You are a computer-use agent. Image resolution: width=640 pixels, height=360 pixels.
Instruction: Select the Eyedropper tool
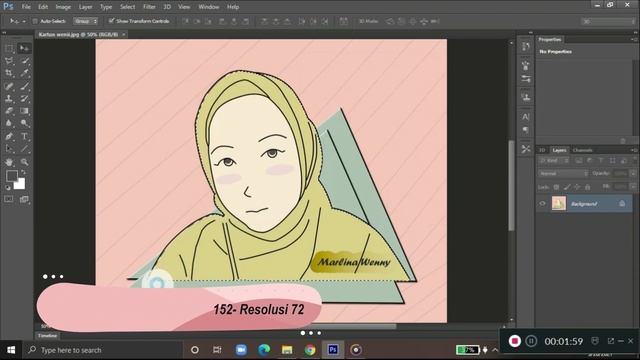(x=24, y=73)
